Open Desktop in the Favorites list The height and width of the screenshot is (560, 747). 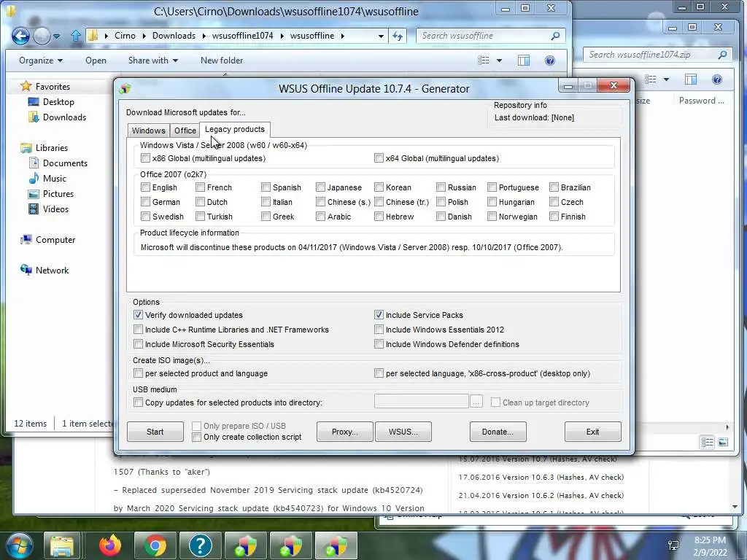58,102
